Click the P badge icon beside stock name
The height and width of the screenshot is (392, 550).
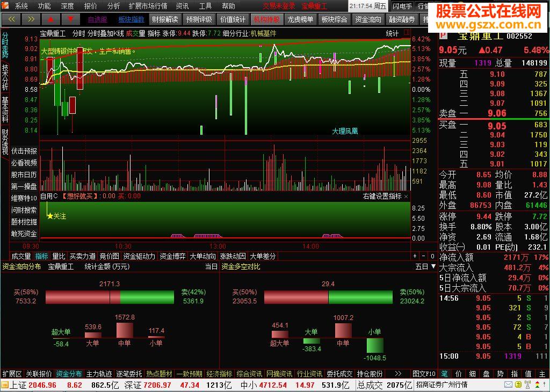tap(444, 36)
